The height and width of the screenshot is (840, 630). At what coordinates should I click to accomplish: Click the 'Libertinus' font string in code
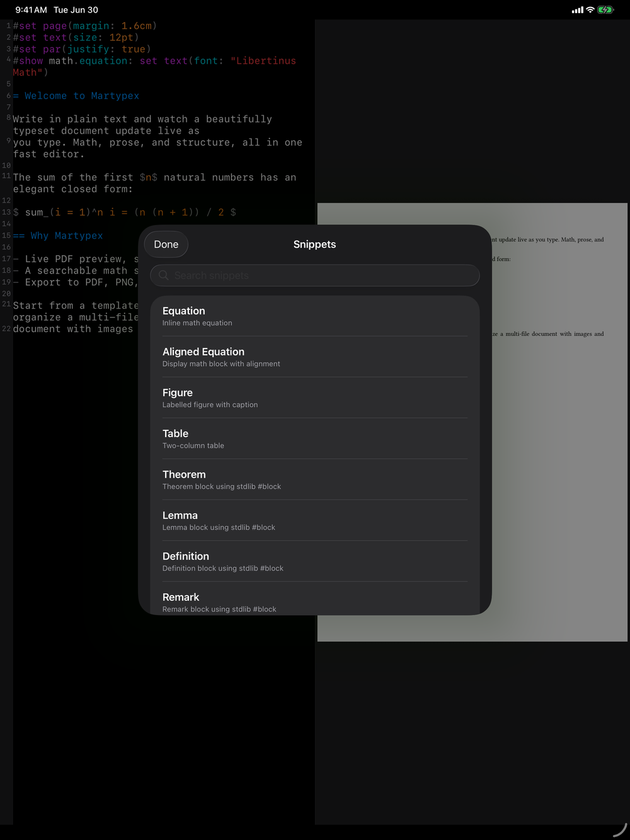(x=263, y=61)
